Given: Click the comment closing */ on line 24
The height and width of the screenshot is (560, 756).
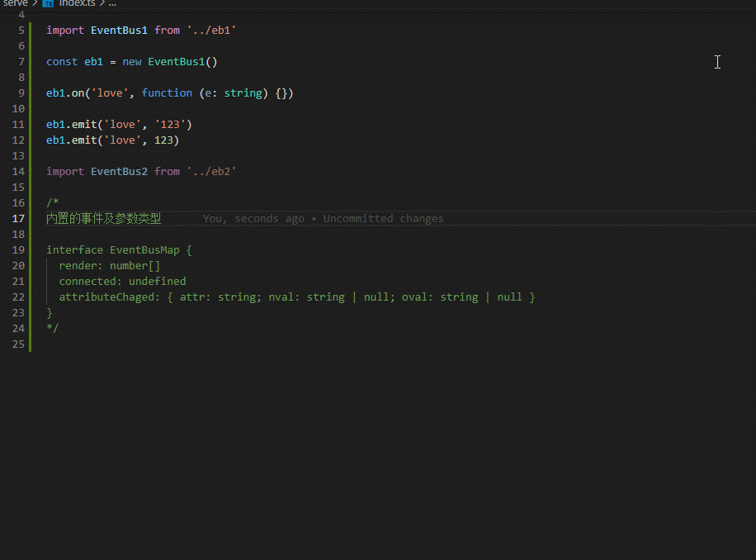Looking at the screenshot, I should click(x=53, y=329).
